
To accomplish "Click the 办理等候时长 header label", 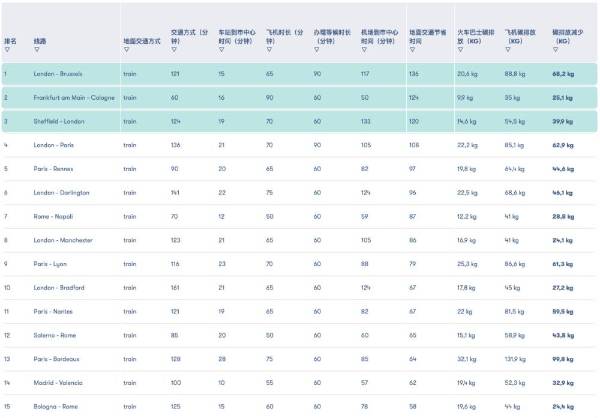I will pos(332,36).
